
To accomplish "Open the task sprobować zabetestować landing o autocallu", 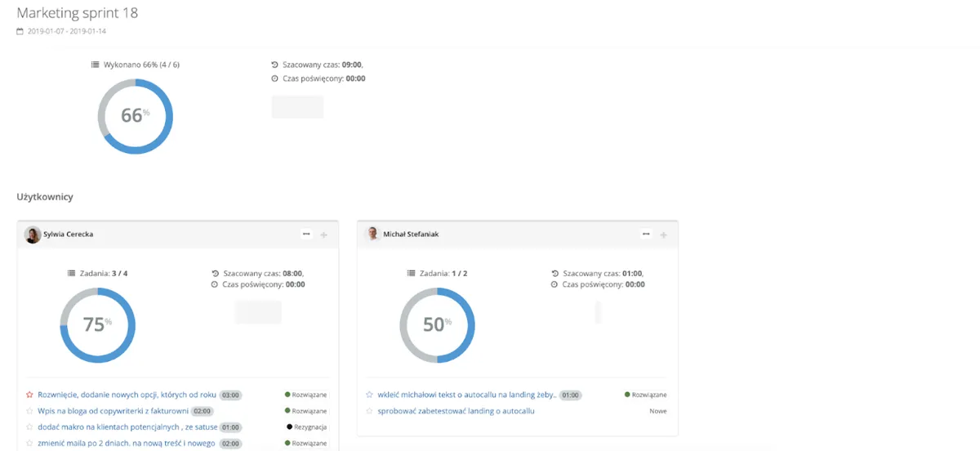I will 457,411.
